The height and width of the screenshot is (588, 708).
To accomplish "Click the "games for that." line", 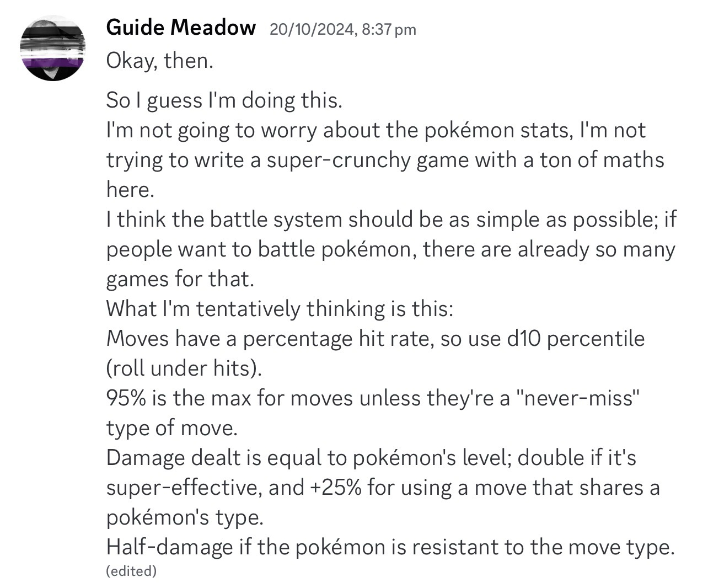I will coord(180,279).
